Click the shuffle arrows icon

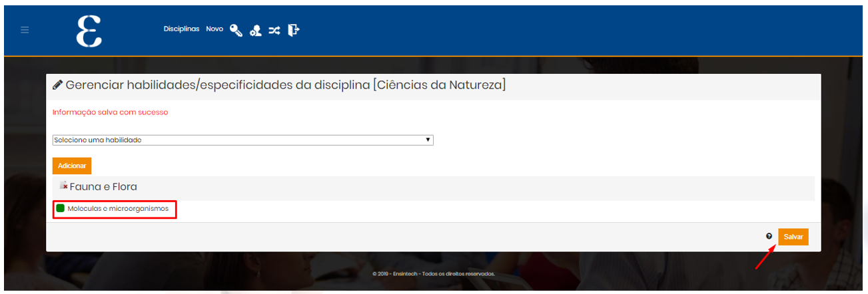coord(274,30)
